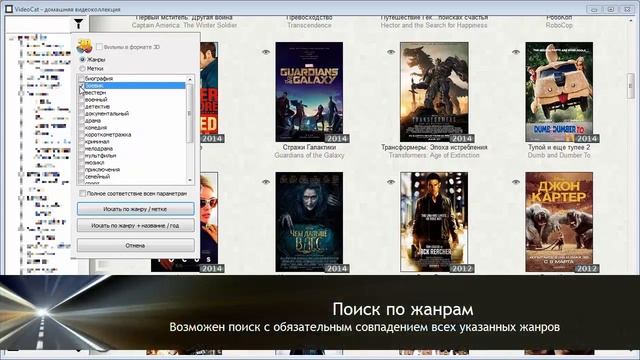Click the 2012 badge on Jack Reacher poster
Image resolution: width=640 pixels, height=360 pixels.
pos(462,268)
